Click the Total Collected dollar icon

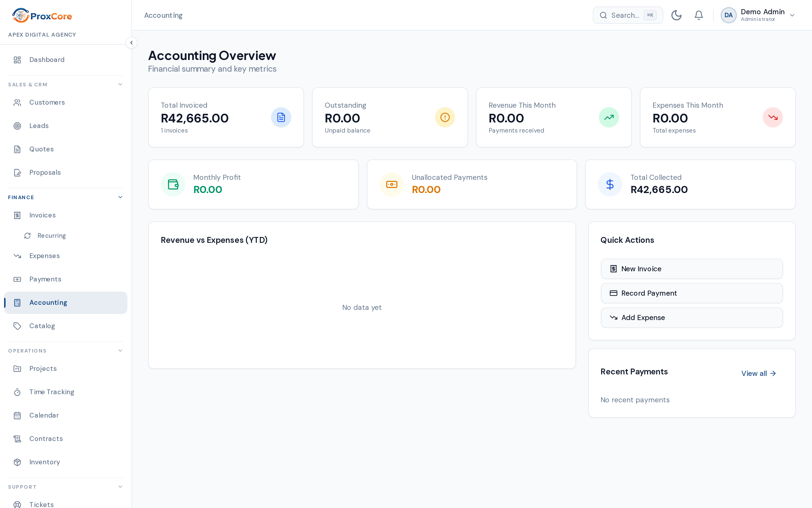click(x=610, y=184)
